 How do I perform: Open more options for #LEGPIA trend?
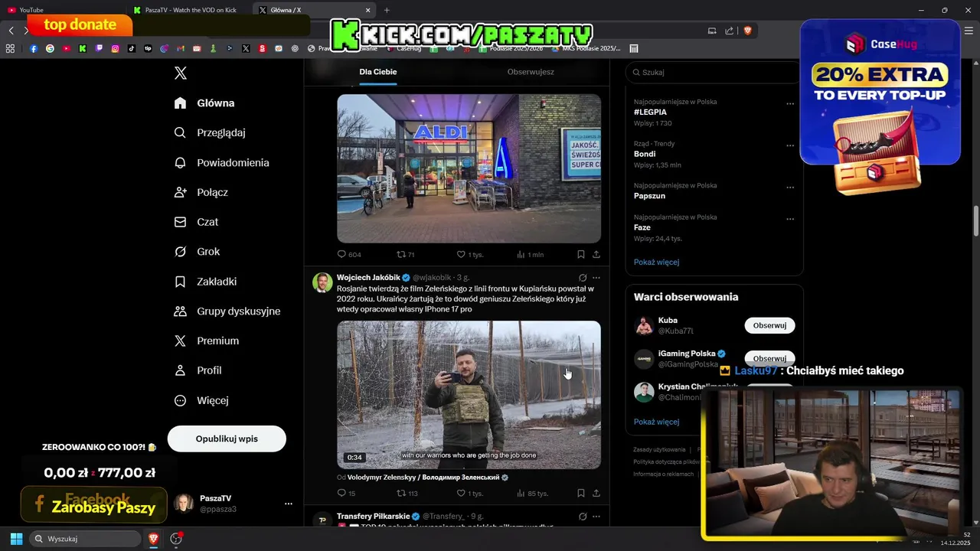click(x=790, y=103)
